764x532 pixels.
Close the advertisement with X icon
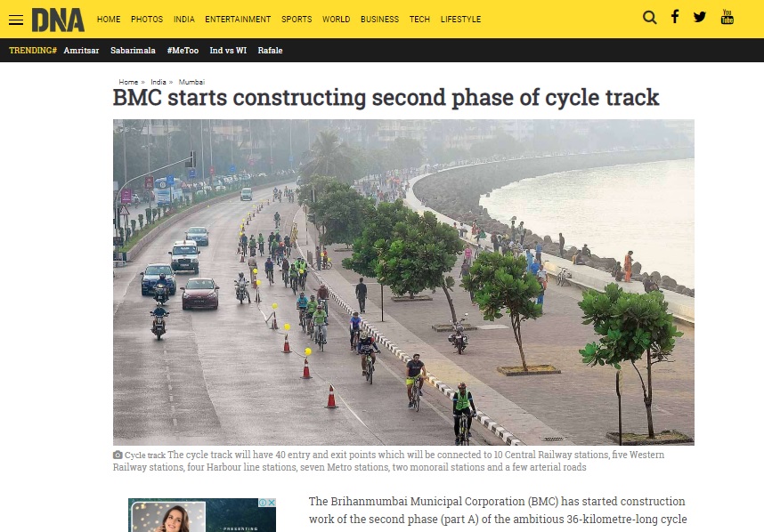(272, 503)
